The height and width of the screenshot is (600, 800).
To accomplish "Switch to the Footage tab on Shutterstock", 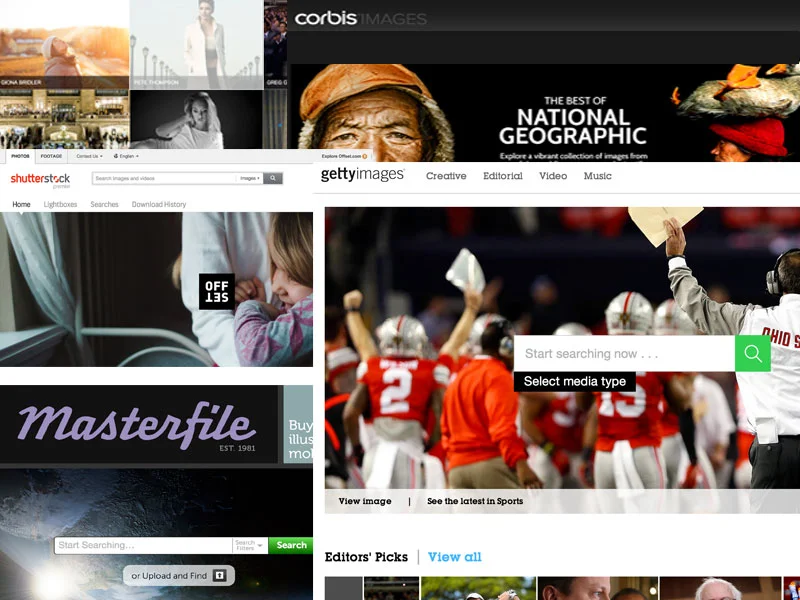I will tap(51, 156).
